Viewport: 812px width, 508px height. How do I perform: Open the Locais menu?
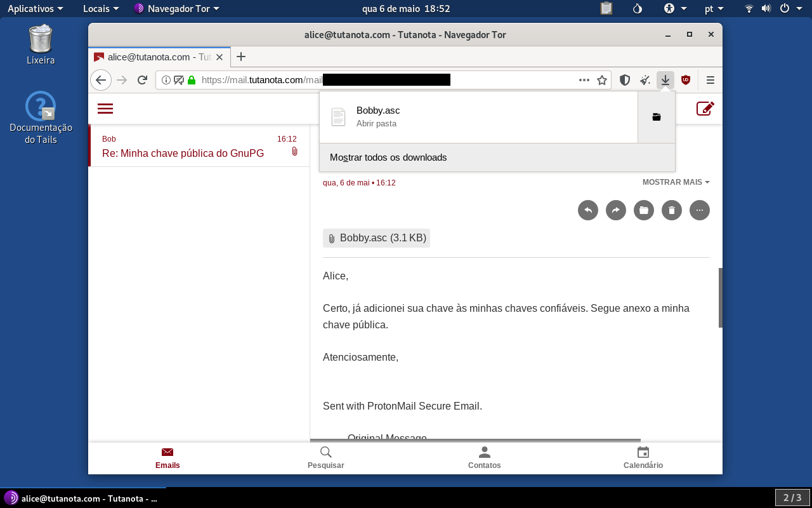[x=101, y=9]
